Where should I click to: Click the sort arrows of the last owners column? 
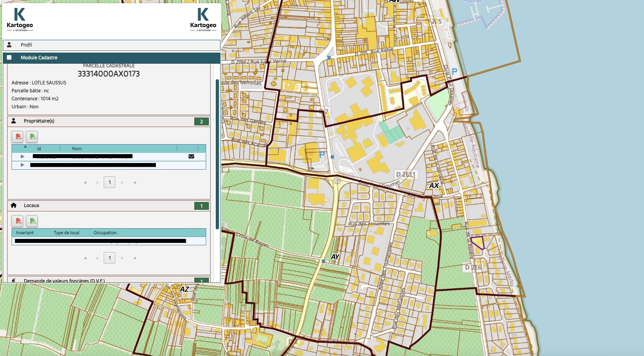point(198,148)
